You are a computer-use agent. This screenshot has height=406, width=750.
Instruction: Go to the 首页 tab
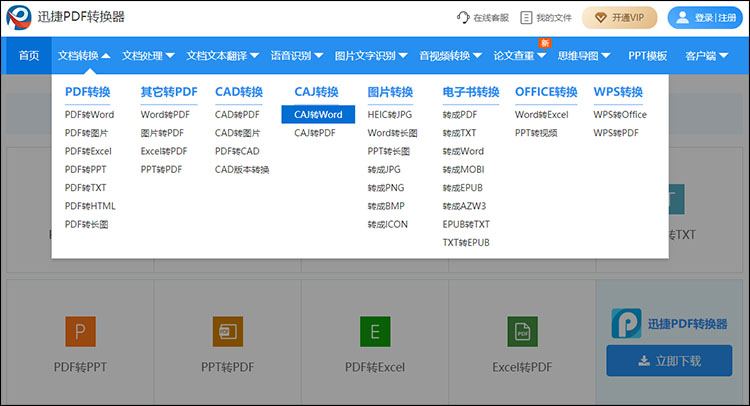coord(29,55)
